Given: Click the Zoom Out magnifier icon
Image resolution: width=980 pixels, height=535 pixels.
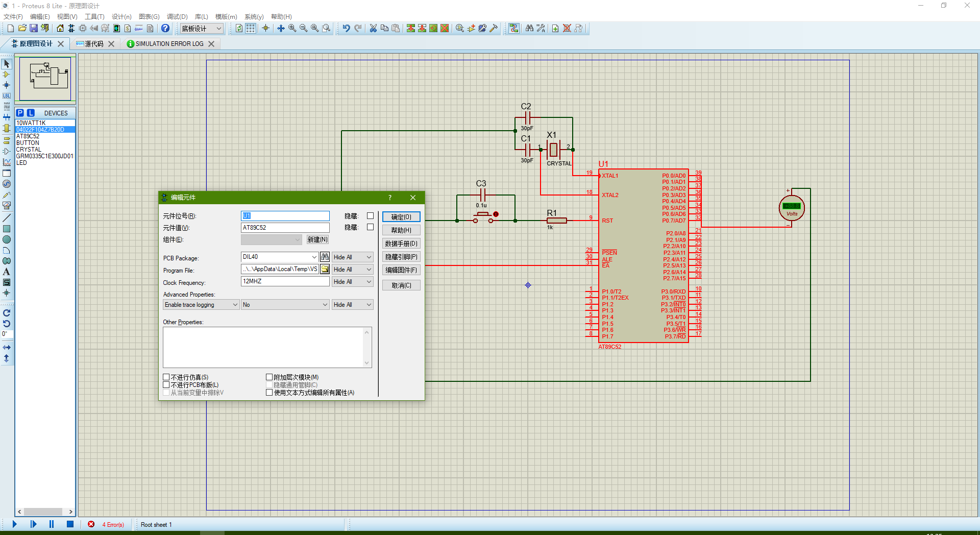Looking at the screenshot, I should coord(304,28).
